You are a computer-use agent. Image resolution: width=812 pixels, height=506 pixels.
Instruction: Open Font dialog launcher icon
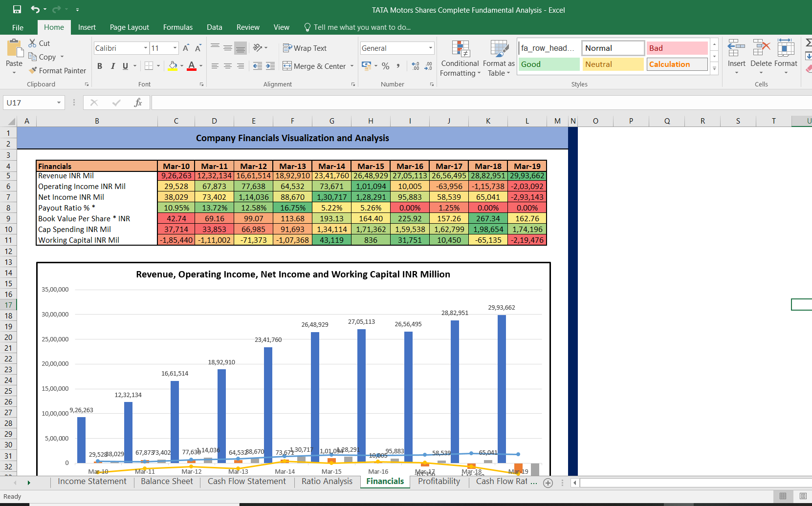click(201, 84)
